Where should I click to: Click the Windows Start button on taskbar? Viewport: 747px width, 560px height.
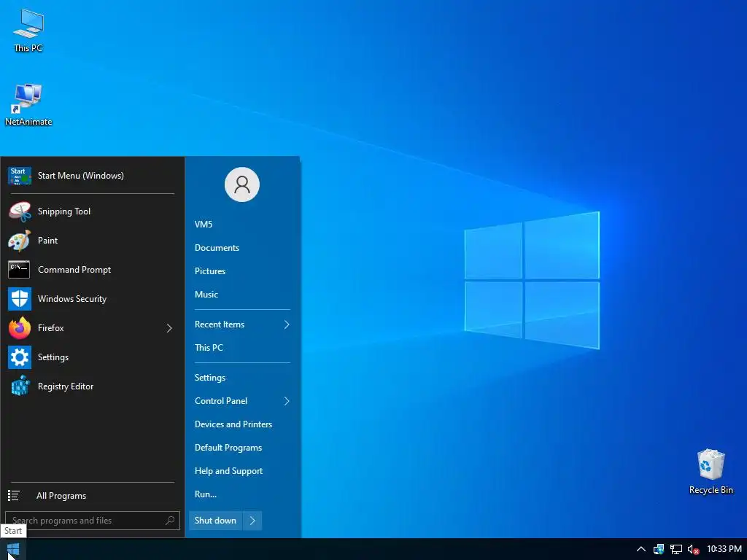click(13, 550)
